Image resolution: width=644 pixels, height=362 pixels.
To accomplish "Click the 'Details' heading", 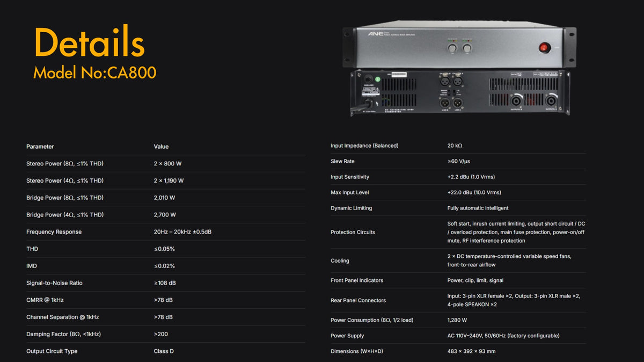I will [90, 41].
